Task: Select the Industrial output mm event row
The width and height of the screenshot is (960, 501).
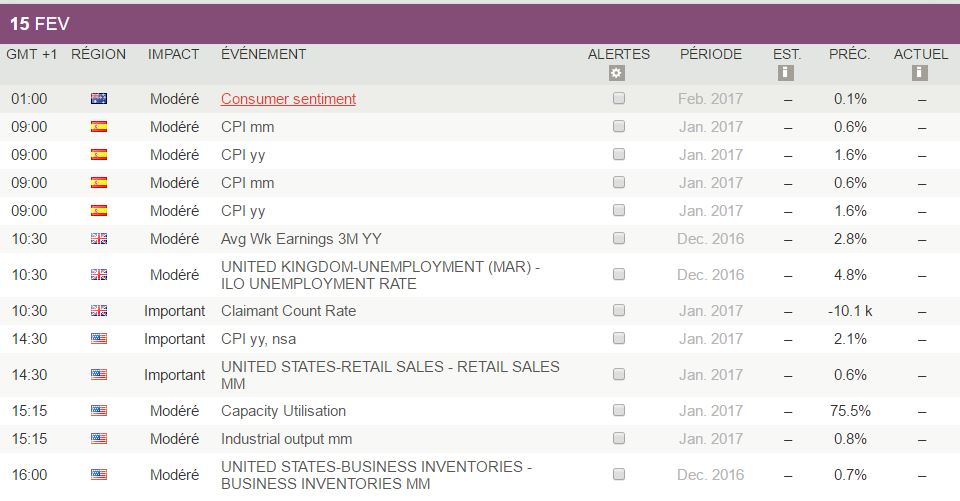Action: pos(286,439)
